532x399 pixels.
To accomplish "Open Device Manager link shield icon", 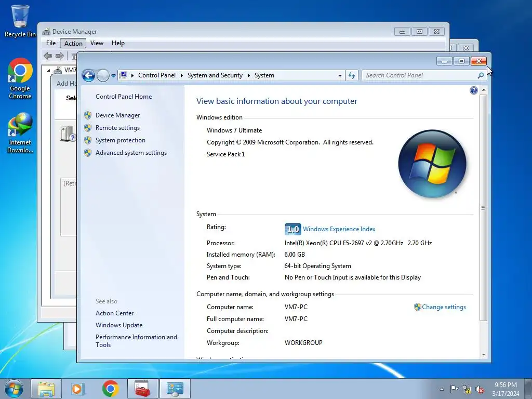I will pyautogui.click(x=88, y=115).
